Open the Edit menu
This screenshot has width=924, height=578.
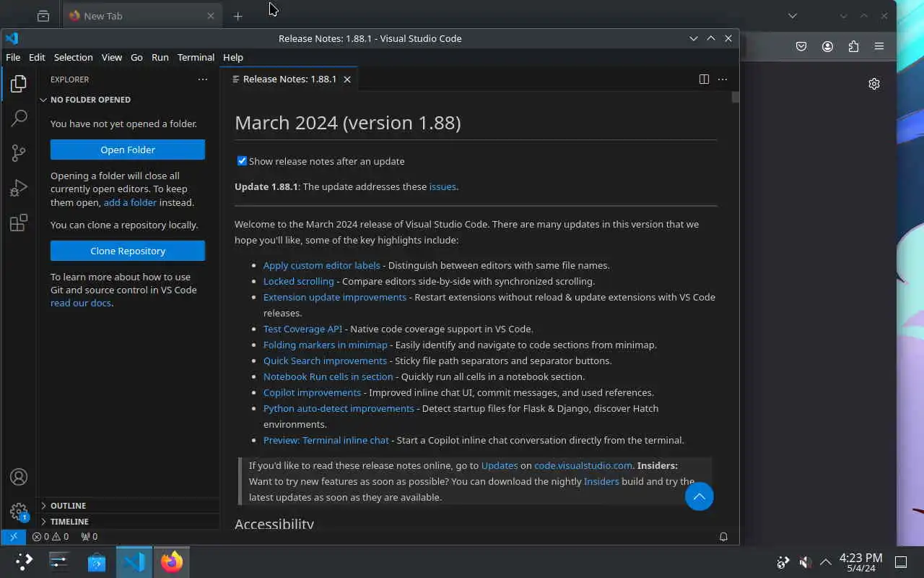click(x=37, y=57)
